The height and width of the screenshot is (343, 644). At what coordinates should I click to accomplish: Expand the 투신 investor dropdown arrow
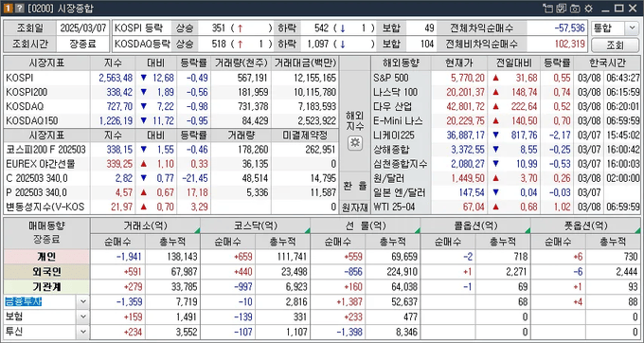(x=83, y=332)
